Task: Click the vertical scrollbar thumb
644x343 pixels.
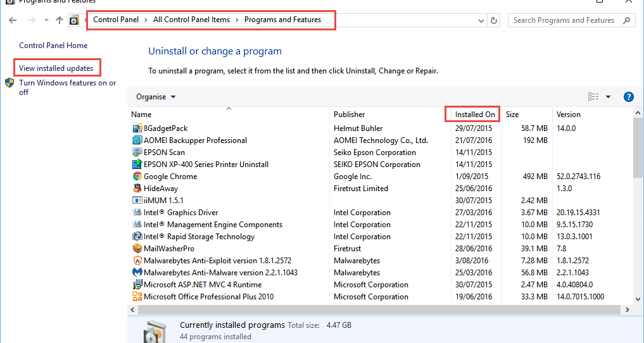Action: tap(638, 149)
